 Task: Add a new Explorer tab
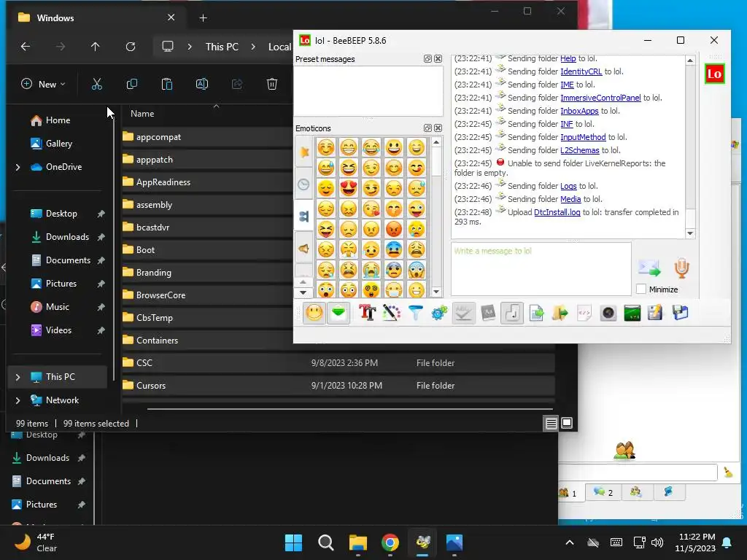click(203, 18)
